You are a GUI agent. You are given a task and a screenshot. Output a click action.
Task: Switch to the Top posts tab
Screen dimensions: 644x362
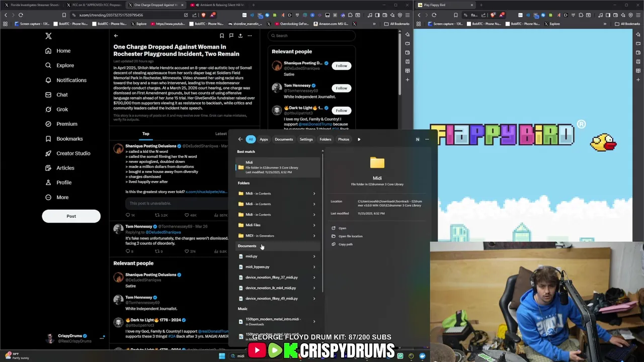point(145,134)
